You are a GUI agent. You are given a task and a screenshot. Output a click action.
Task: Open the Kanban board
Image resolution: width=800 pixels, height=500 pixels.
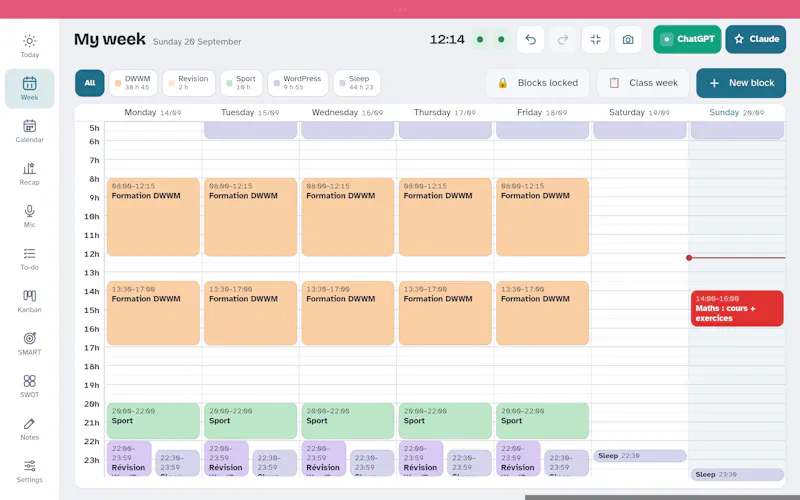(30, 301)
